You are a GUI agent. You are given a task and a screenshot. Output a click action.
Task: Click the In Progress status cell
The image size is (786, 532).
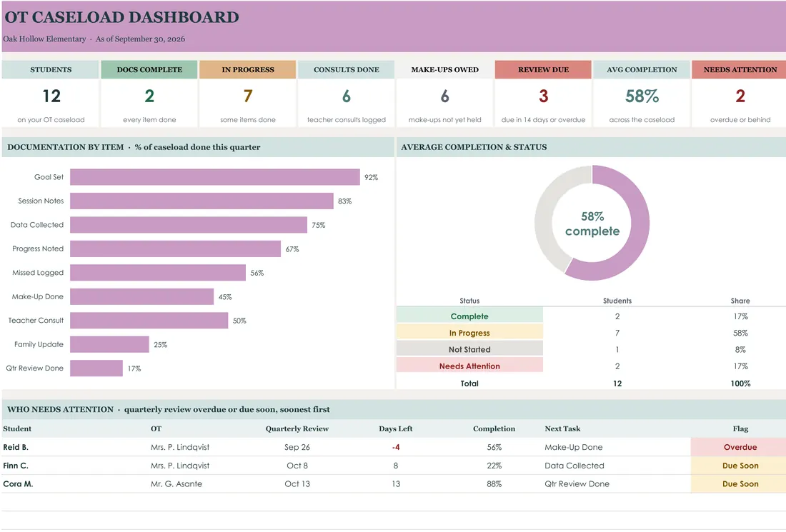(x=469, y=333)
